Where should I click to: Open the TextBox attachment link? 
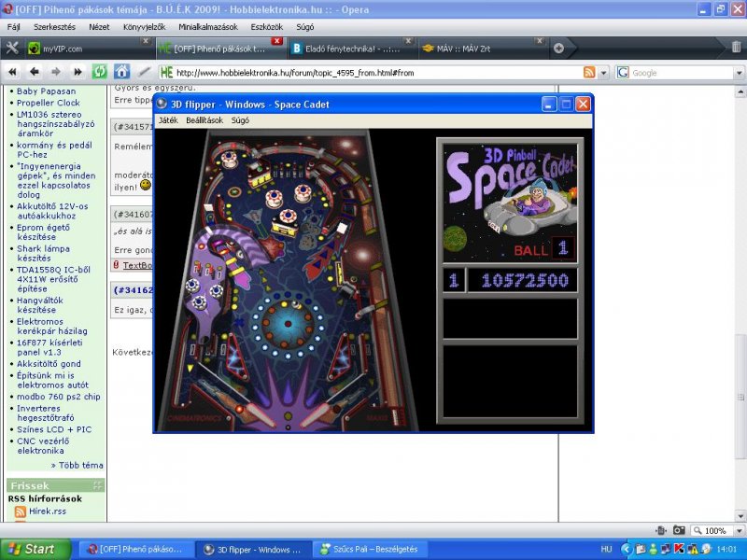[137, 265]
